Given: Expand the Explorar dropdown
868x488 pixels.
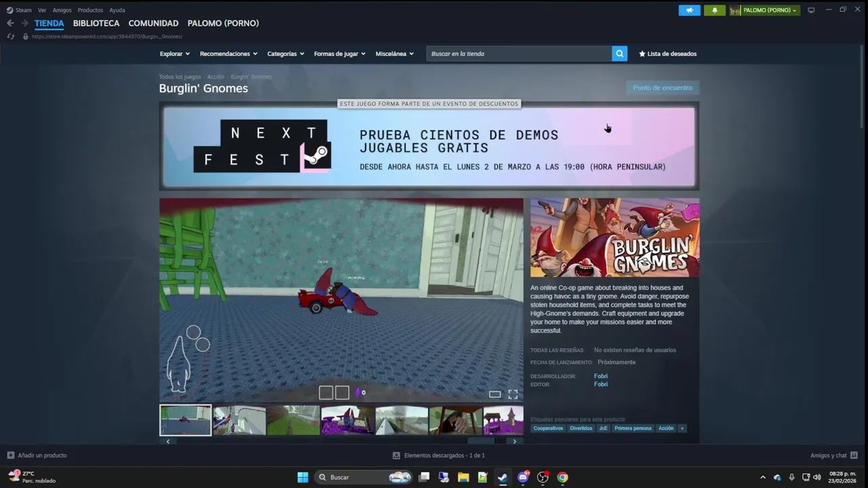Looking at the screenshot, I should (x=175, y=54).
